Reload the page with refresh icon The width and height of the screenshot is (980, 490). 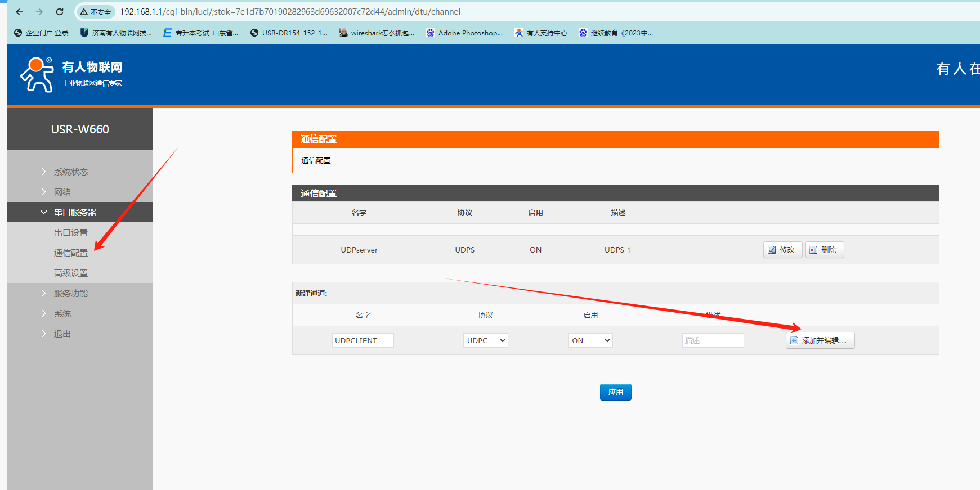(60, 12)
